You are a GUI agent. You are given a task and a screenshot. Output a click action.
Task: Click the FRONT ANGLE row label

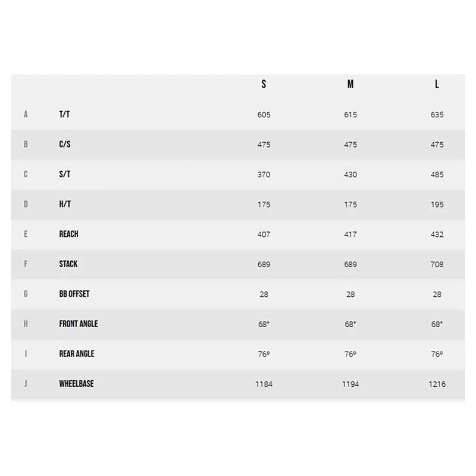pyautogui.click(x=79, y=324)
